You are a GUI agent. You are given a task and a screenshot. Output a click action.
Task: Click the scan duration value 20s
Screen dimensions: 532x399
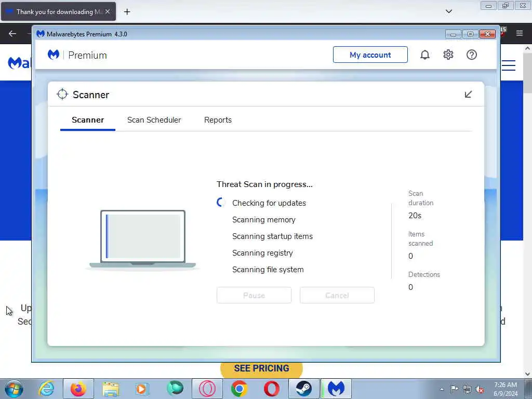point(415,216)
